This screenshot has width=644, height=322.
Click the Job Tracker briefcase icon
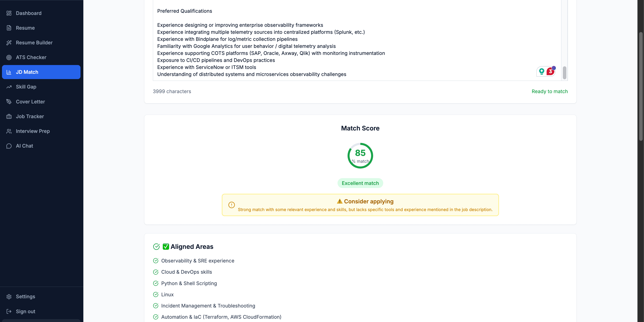coord(9,116)
